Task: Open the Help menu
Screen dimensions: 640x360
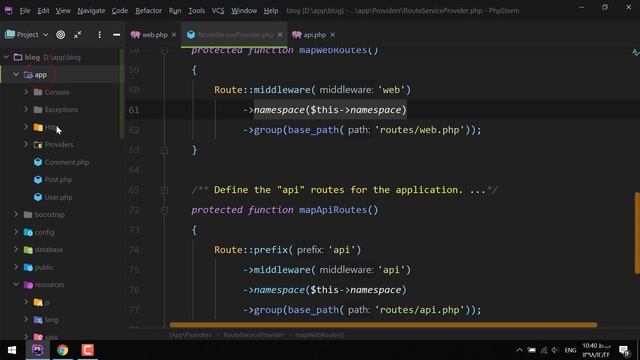Action: [x=271, y=11]
